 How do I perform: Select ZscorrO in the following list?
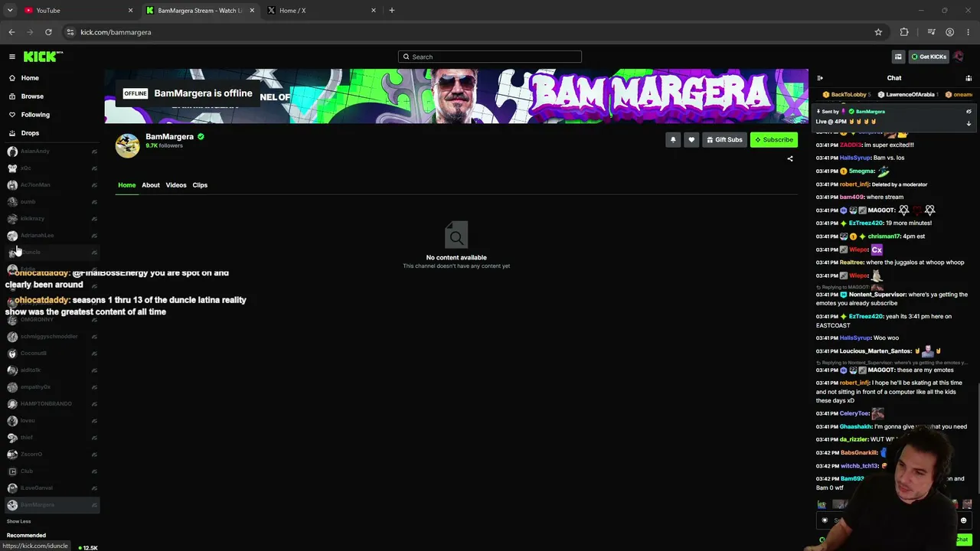coord(52,455)
